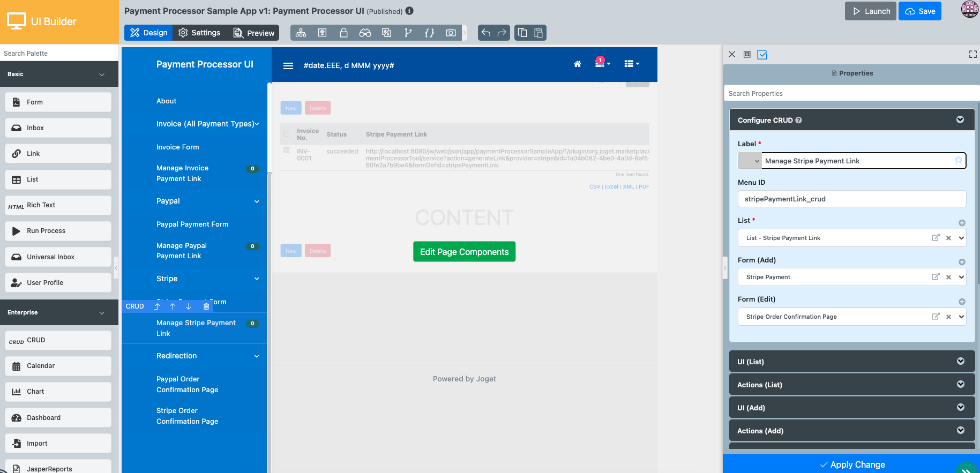Click the window icon beside the panel close X

[x=747, y=54]
